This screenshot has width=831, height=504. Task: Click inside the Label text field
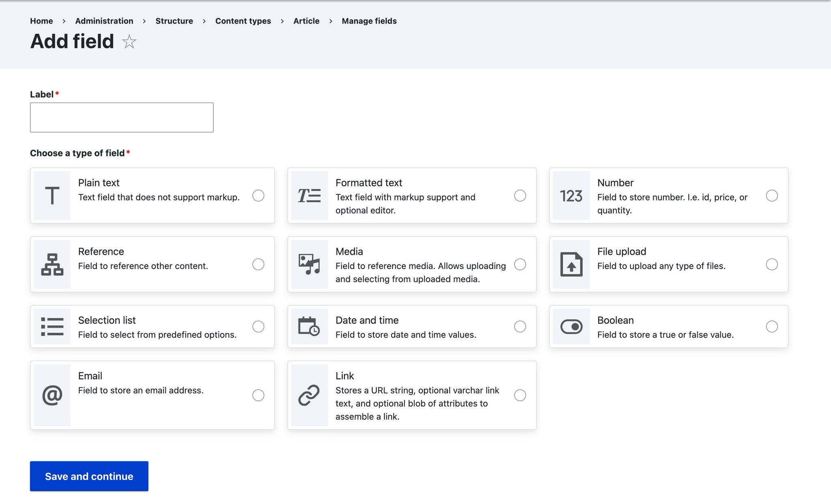click(121, 117)
